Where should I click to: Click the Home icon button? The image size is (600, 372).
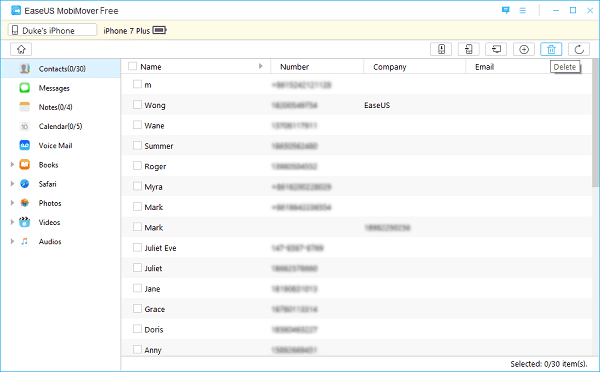click(21, 49)
